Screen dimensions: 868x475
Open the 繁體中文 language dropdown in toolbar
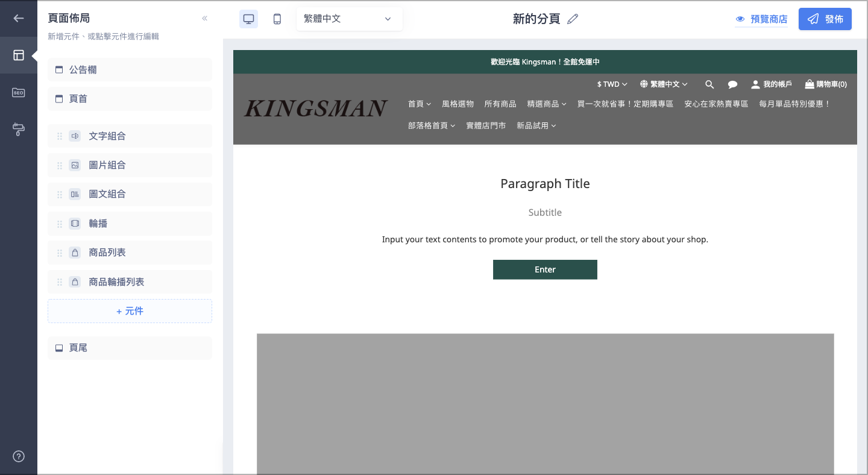[x=349, y=19]
